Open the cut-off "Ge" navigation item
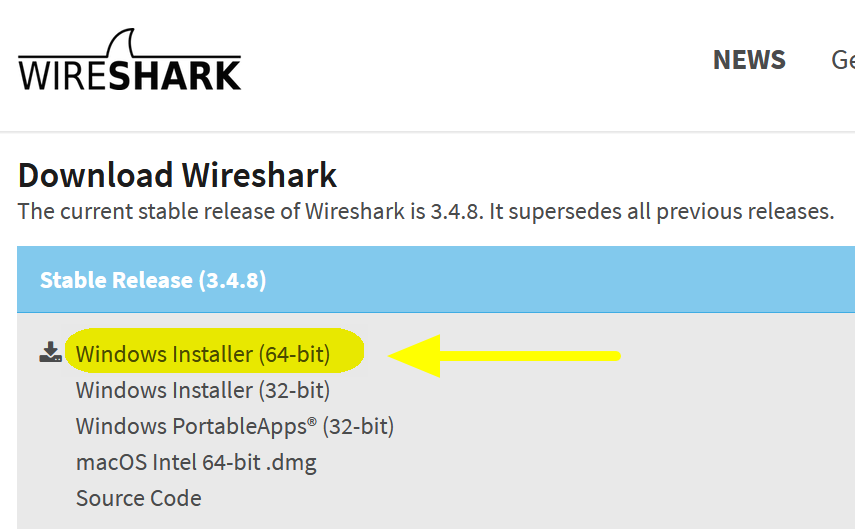The width and height of the screenshot is (855, 529). point(842,60)
